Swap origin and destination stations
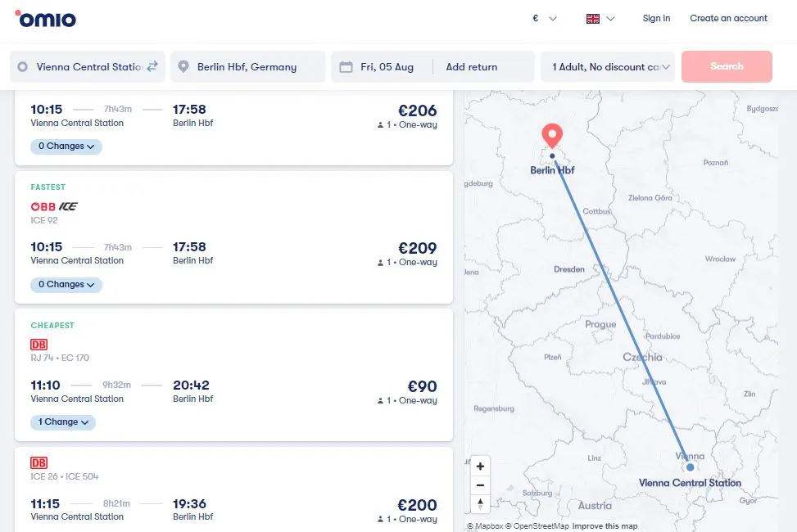This screenshot has width=797, height=532. (x=152, y=66)
